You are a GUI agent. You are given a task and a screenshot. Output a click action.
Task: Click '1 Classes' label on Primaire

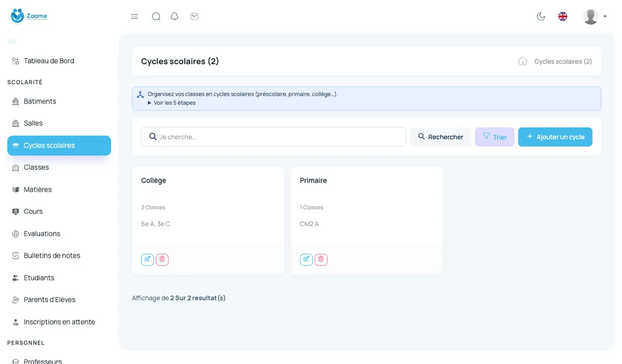tap(312, 207)
